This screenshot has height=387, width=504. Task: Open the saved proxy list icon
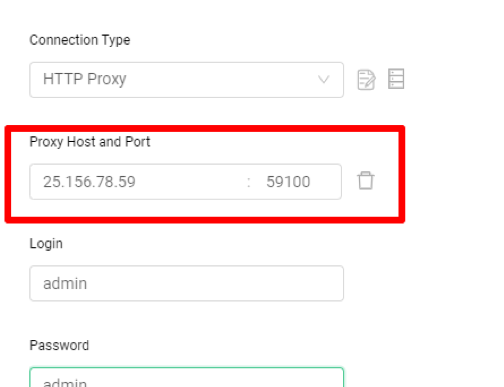[x=396, y=79]
